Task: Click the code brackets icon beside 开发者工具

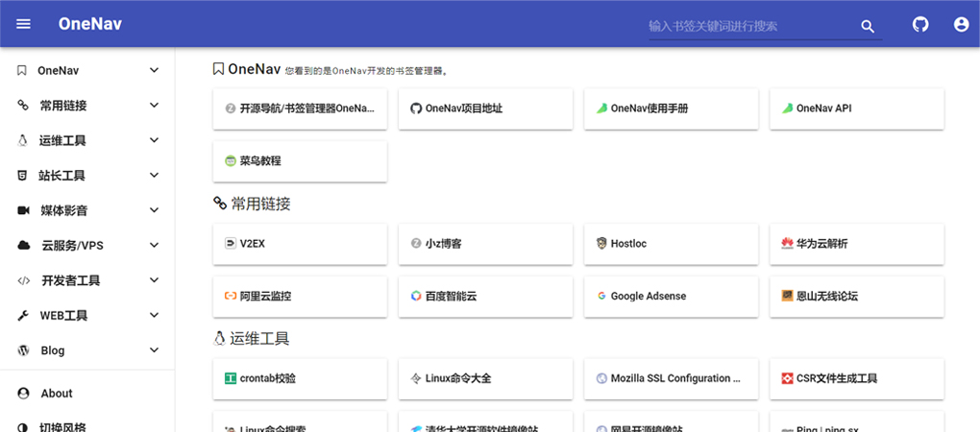Action: click(23, 280)
